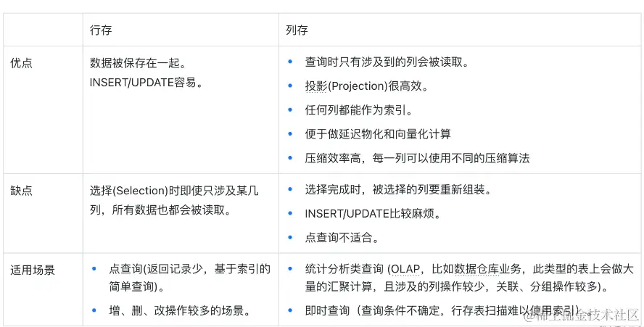Click the line 选择完成时,被选择的列要重新组装。
The width and height of the screenshot is (644, 327).
pyautogui.click(x=398, y=190)
